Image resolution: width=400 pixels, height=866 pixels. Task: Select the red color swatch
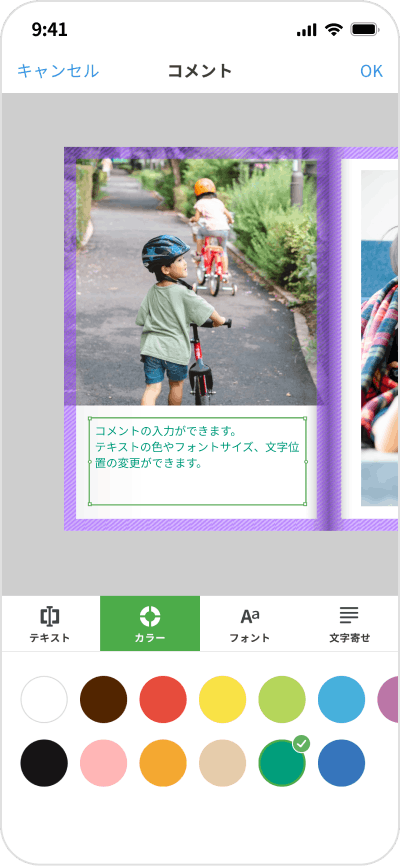click(163, 699)
